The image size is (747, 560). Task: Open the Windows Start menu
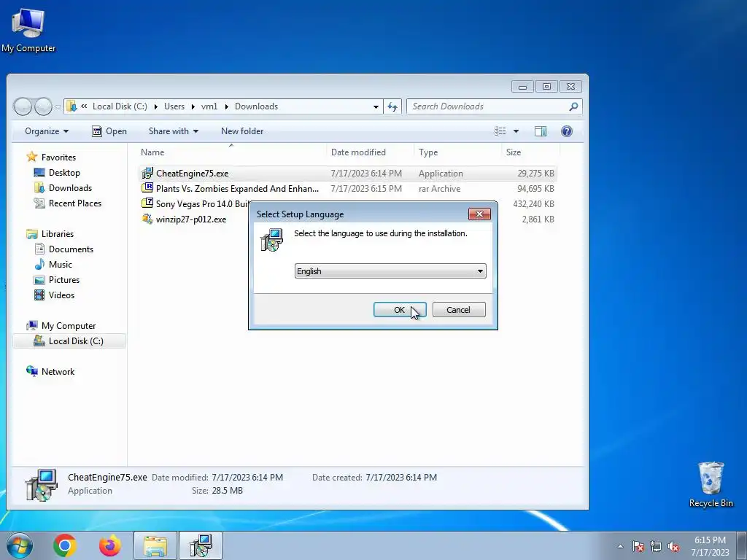coord(20,545)
